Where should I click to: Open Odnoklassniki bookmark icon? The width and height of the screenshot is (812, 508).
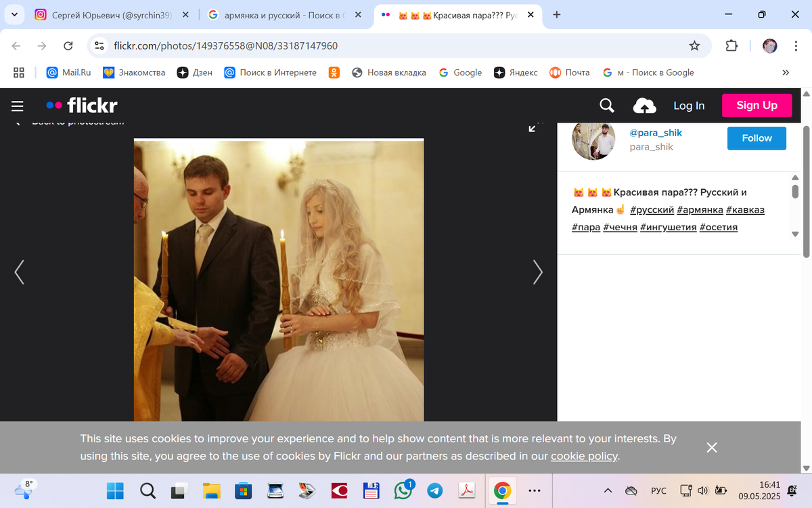coord(334,72)
